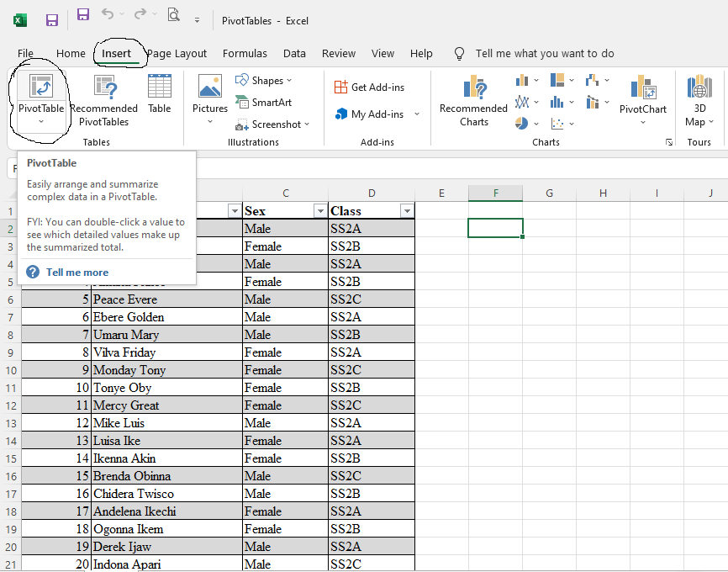Switch to the Home tab
Screen dimensions: 728x572
click(x=71, y=54)
